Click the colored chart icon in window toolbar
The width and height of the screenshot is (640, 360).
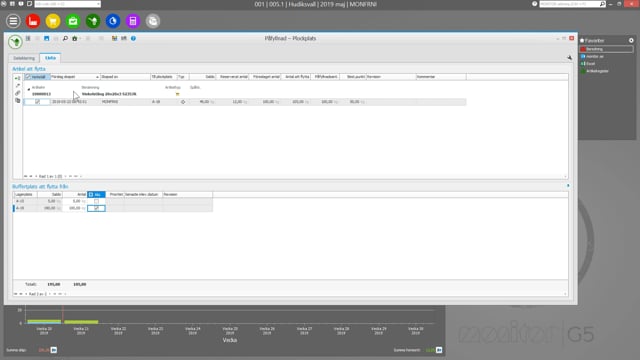pyautogui.click(x=114, y=38)
